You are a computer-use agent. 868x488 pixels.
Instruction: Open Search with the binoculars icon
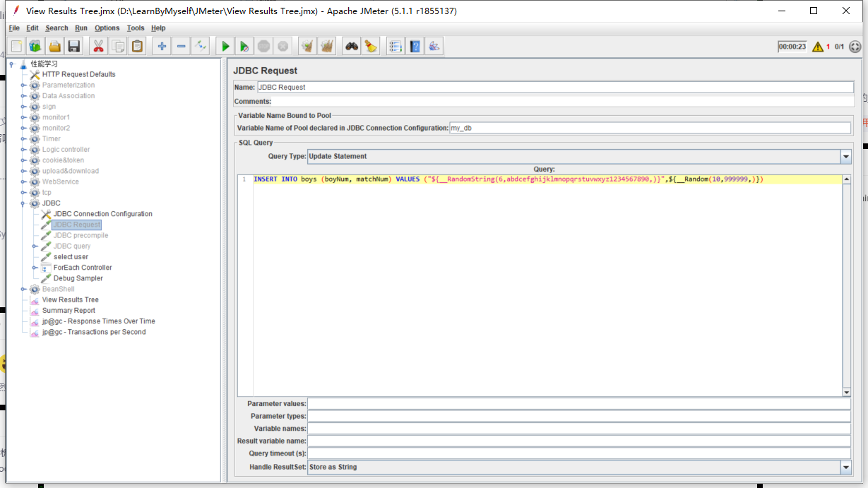coord(351,47)
